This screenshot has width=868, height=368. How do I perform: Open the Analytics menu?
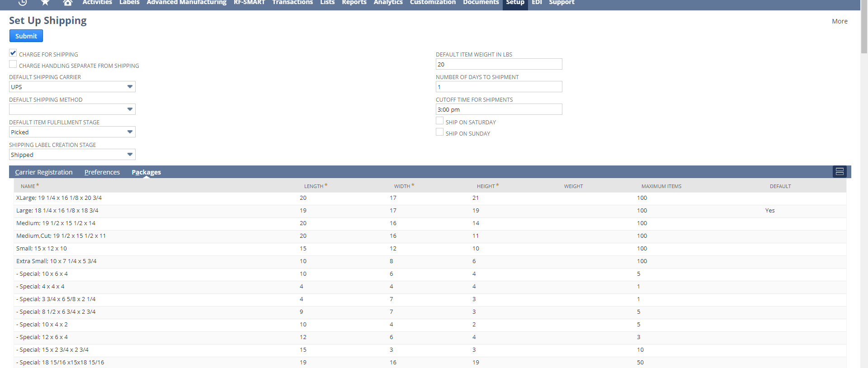(388, 3)
